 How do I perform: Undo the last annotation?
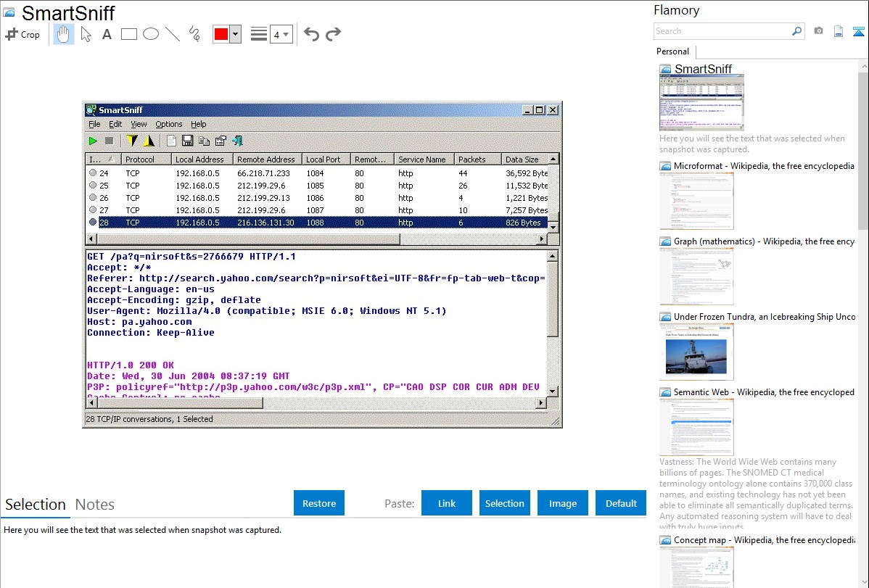(x=311, y=34)
